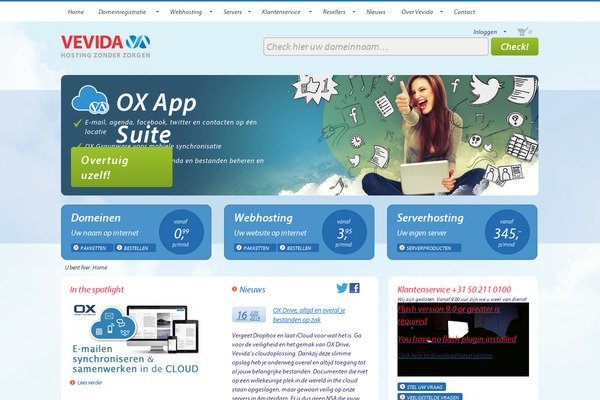Click the Stel uw vraag button

(x=421, y=387)
